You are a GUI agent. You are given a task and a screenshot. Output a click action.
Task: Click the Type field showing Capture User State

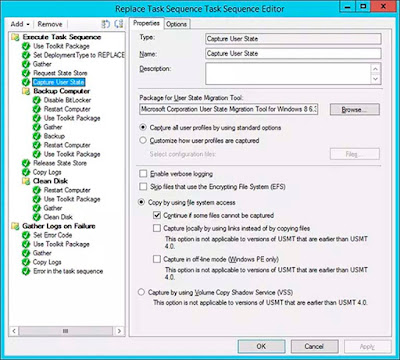[293, 39]
